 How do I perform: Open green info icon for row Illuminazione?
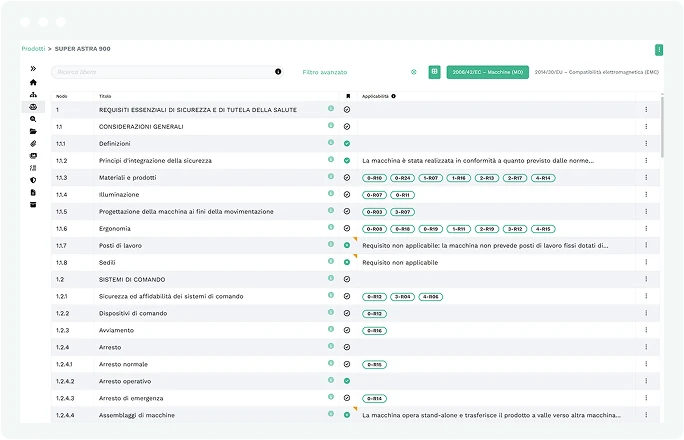[x=331, y=193]
